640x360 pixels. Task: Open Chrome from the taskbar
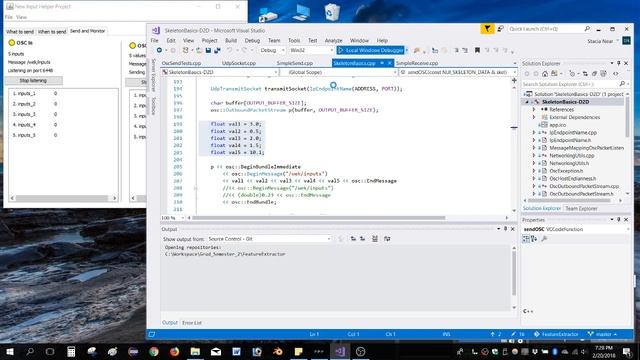154,351
